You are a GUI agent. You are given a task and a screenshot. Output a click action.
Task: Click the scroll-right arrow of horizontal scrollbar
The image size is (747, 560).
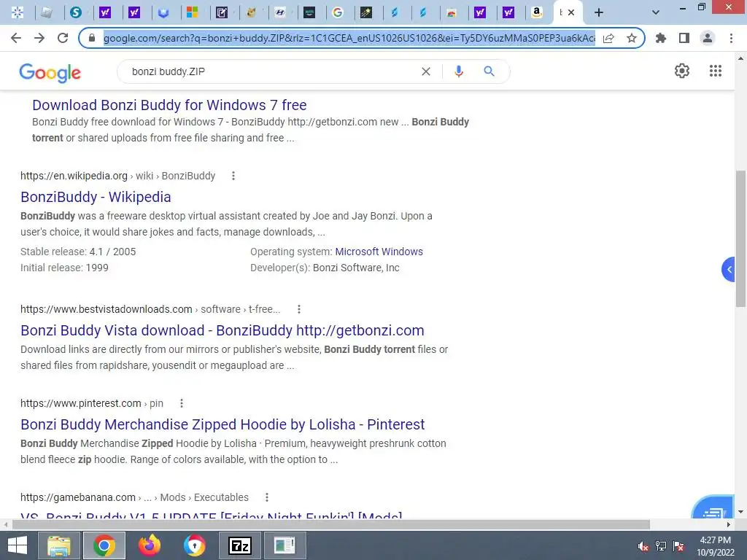tap(729, 525)
